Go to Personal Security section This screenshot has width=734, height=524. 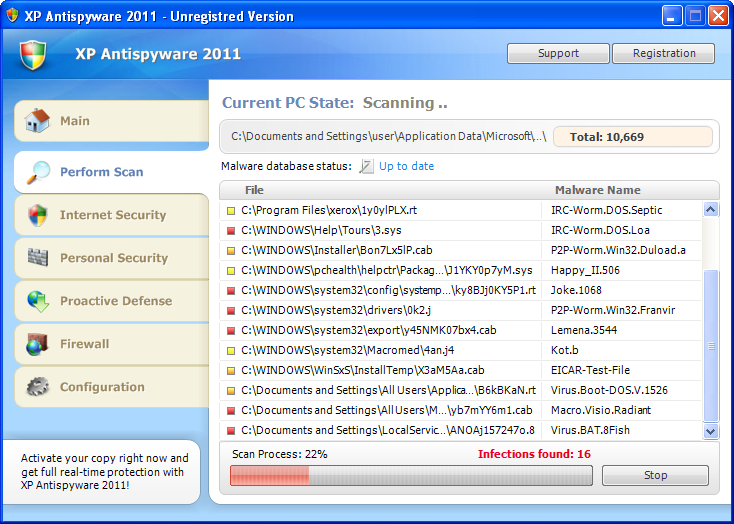tap(111, 258)
